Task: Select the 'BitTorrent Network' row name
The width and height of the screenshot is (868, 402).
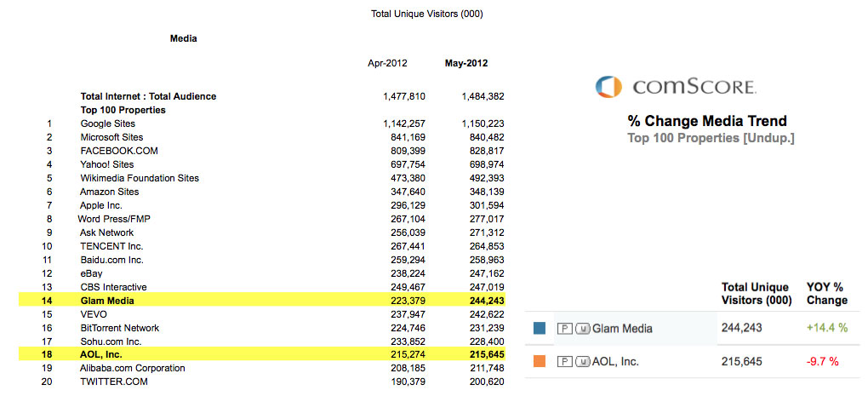Action: pyautogui.click(x=120, y=328)
